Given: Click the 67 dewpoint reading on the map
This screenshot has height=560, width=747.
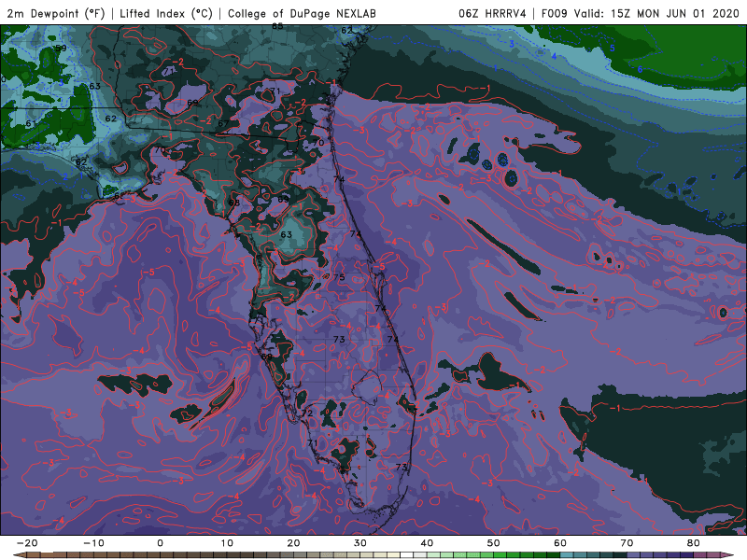Looking at the screenshot, I should 223,124.
